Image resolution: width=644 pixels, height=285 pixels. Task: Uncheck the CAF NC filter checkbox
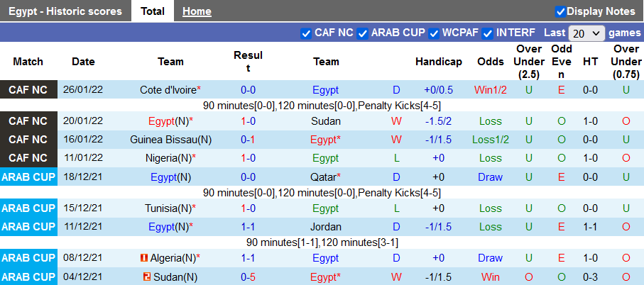pos(306,33)
